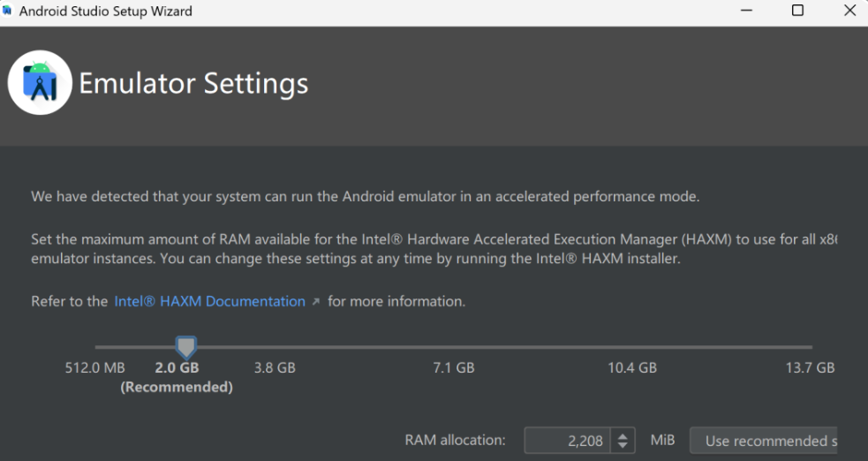
Task: Minimize the Setup Wizard window
Action: coord(747,11)
